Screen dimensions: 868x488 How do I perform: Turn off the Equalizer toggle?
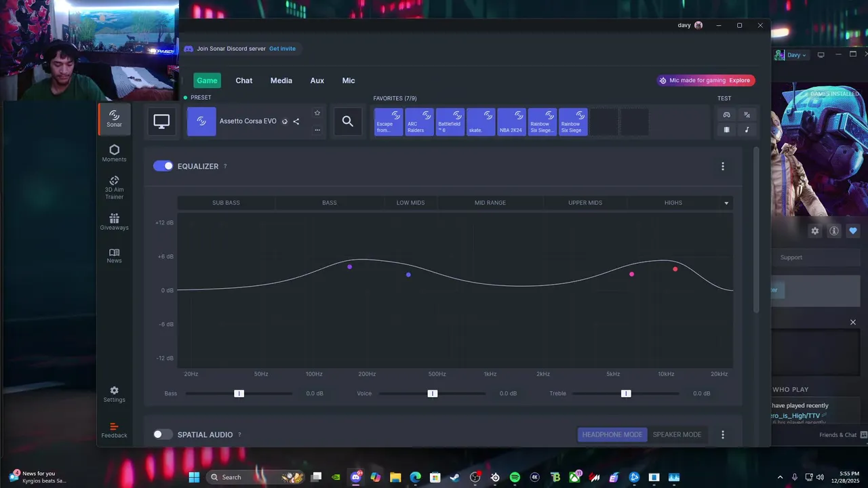[x=163, y=166]
